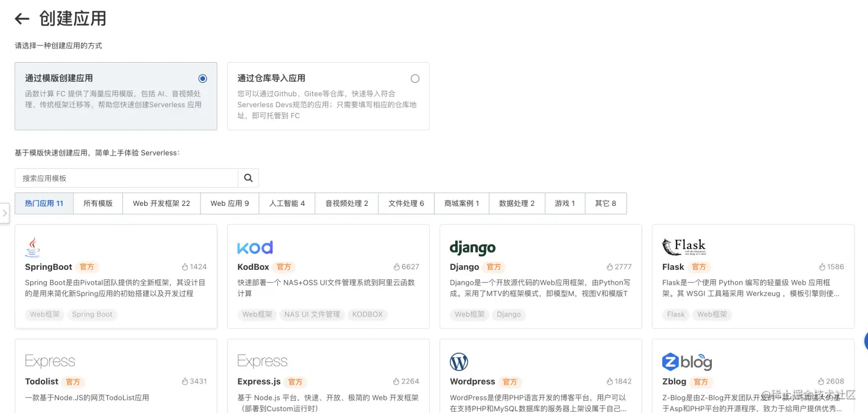This screenshot has height=413, width=868.
Task: Click the 创建应用 page heading
Action: tap(73, 19)
